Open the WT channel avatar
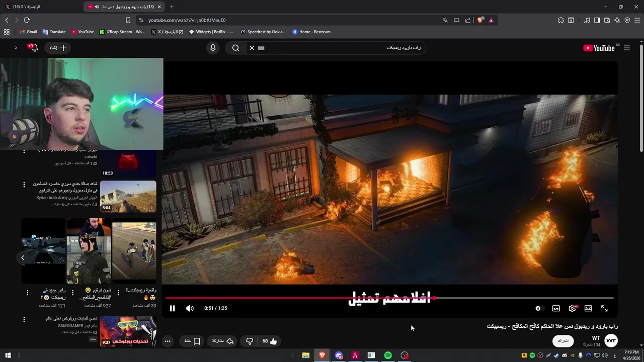 pyautogui.click(x=611, y=341)
